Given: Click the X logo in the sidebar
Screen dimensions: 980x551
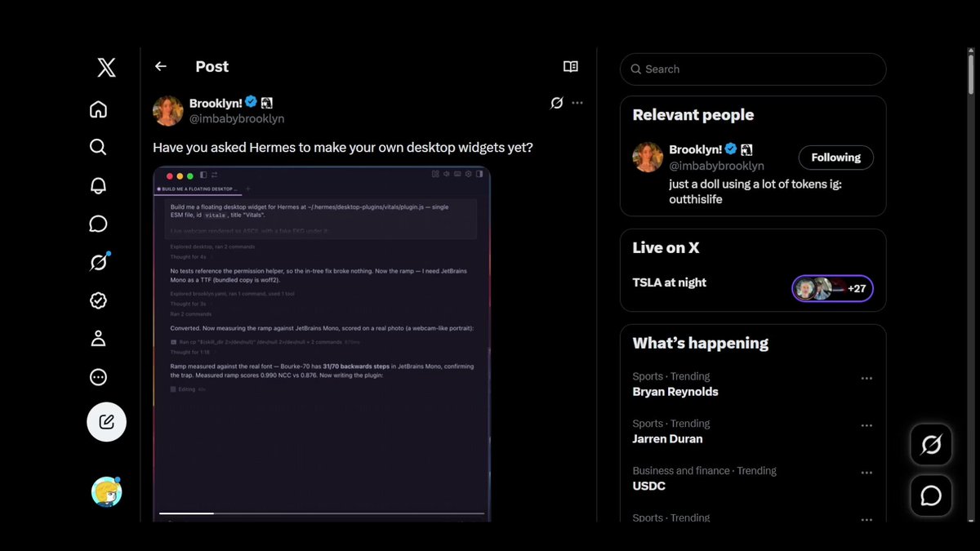Looking at the screenshot, I should point(106,67).
